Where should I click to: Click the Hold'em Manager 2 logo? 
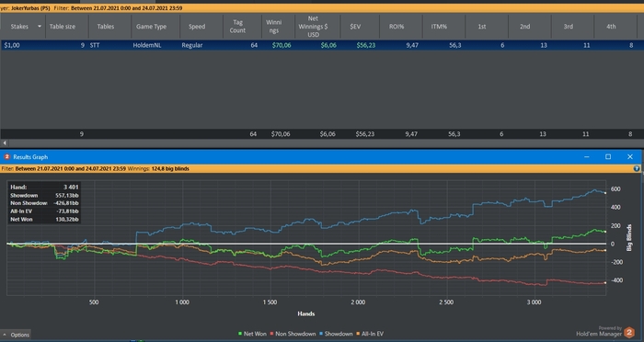[x=628, y=332]
